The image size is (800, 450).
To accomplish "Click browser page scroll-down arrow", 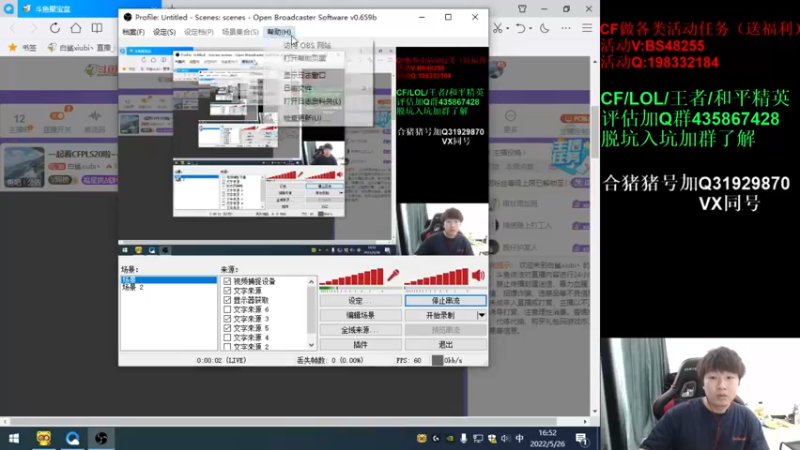I will pyautogui.click(x=595, y=411).
